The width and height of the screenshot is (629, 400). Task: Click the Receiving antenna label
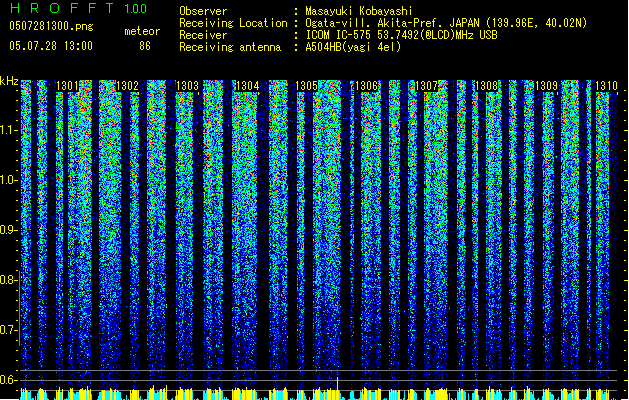click(x=230, y=47)
